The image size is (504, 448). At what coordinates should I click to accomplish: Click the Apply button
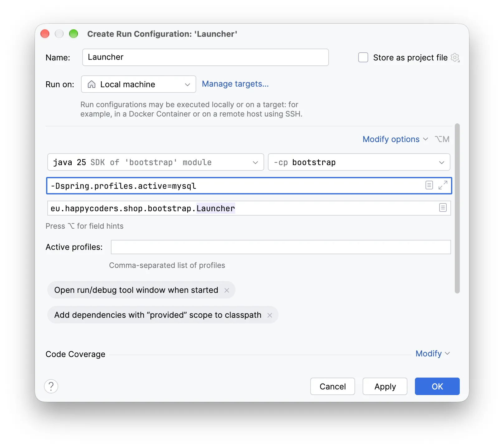coord(385,386)
